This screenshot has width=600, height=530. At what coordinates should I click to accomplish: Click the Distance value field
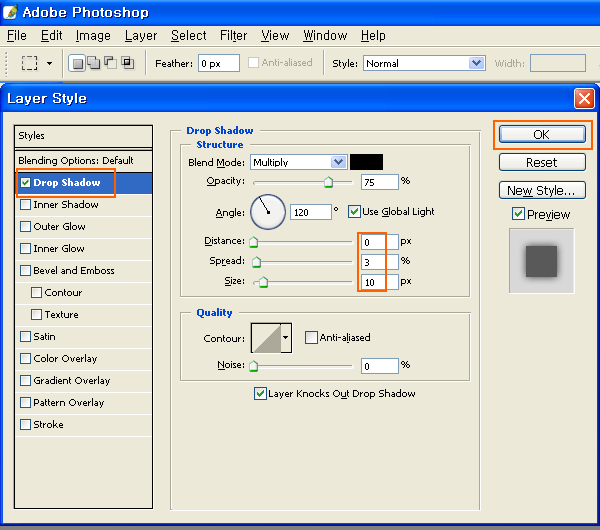pos(380,242)
